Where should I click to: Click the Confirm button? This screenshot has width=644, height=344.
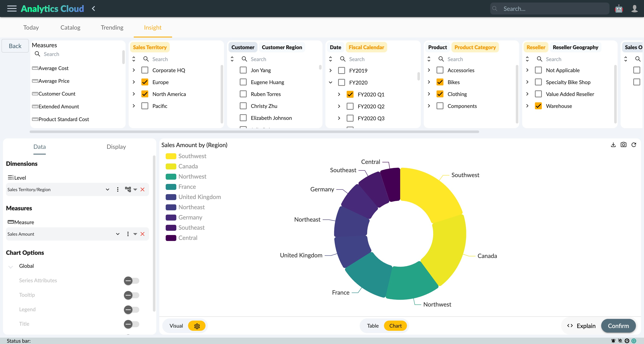[x=618, y=326]
